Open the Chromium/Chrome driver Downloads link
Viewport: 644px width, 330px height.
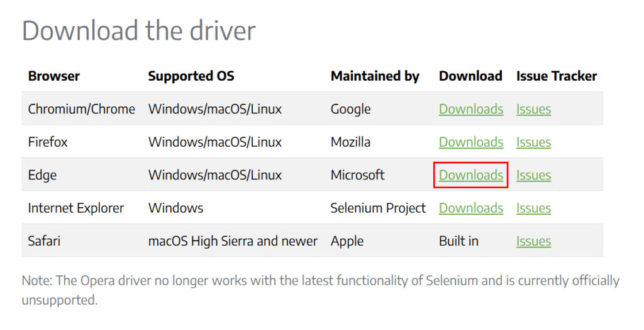pos(470,109)
